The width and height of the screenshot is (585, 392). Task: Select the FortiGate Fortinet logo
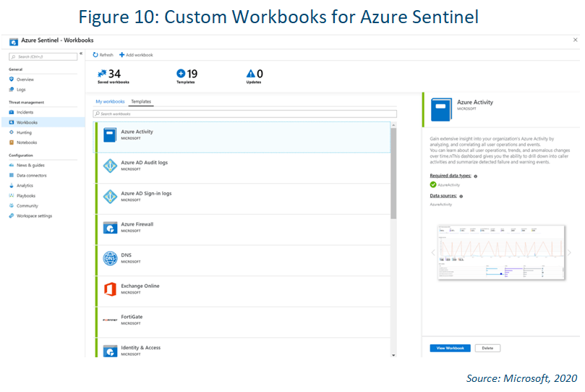click(x=110, y=320)
